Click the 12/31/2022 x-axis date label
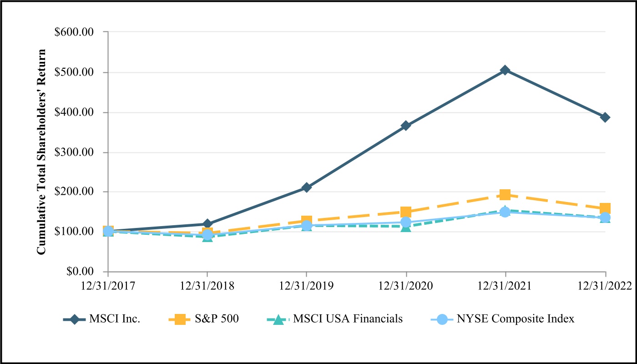637x364 pixels. pos(605,285)
